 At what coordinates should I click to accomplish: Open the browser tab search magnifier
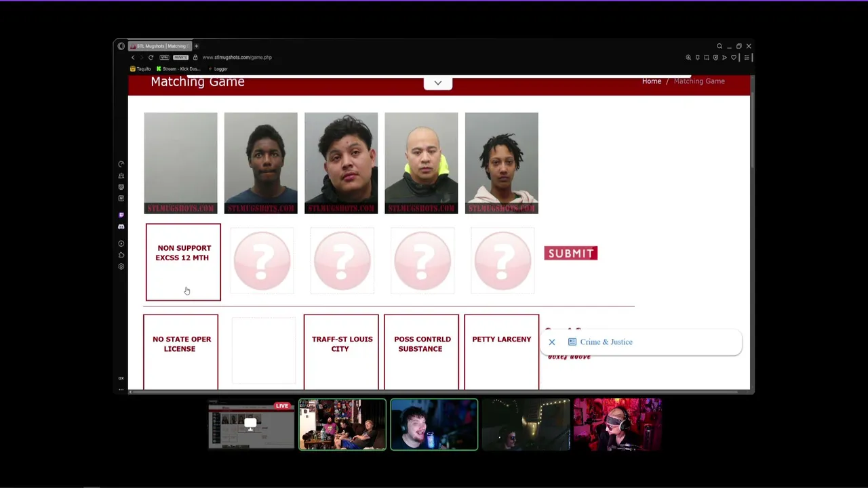tap(719, 46)
